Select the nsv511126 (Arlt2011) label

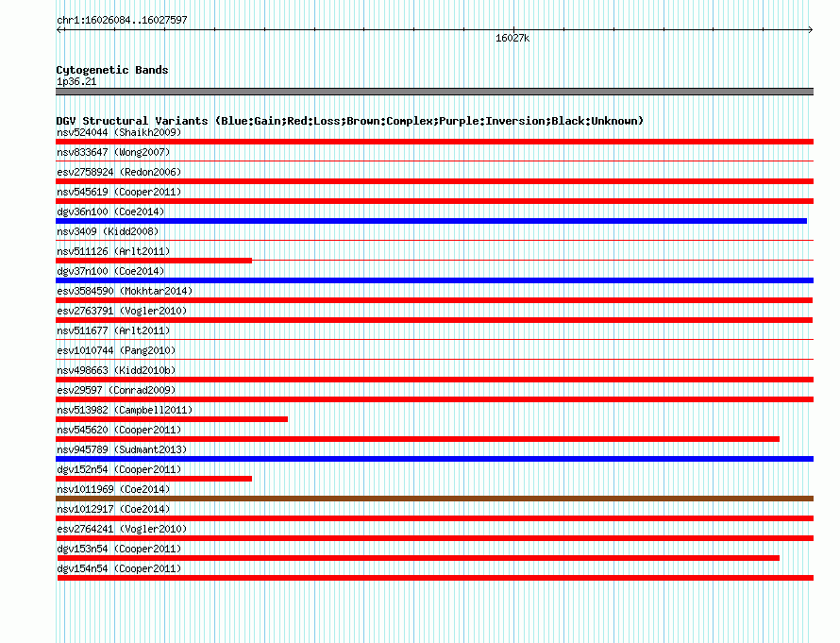click(113, 251)
